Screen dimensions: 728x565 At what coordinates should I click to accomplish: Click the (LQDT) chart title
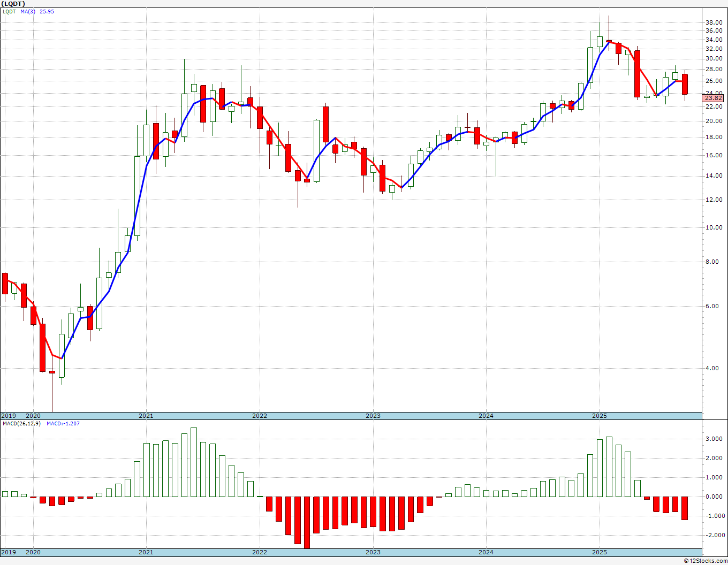pyautogui.click(x=13, y=4)
